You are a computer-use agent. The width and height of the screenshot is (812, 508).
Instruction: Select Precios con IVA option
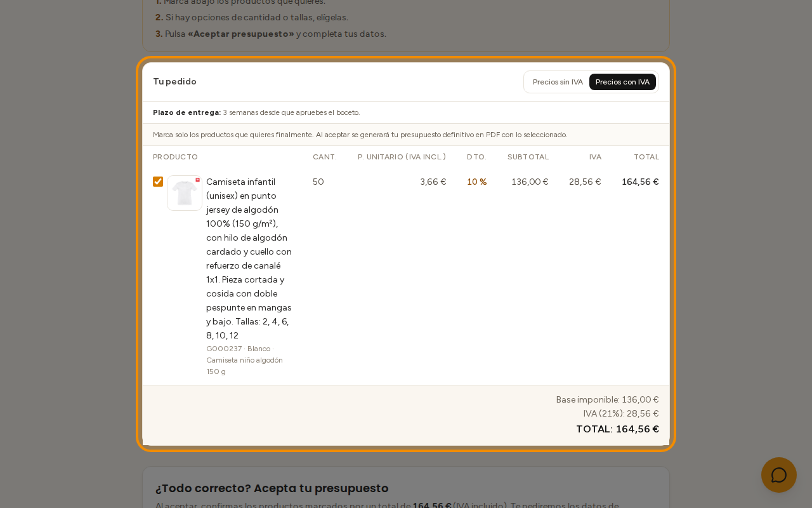pos(622,82)
